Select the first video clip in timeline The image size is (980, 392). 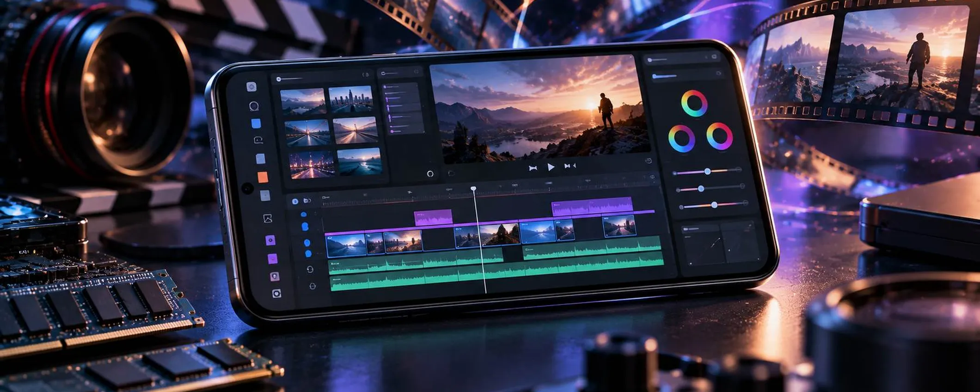[346, 245]
